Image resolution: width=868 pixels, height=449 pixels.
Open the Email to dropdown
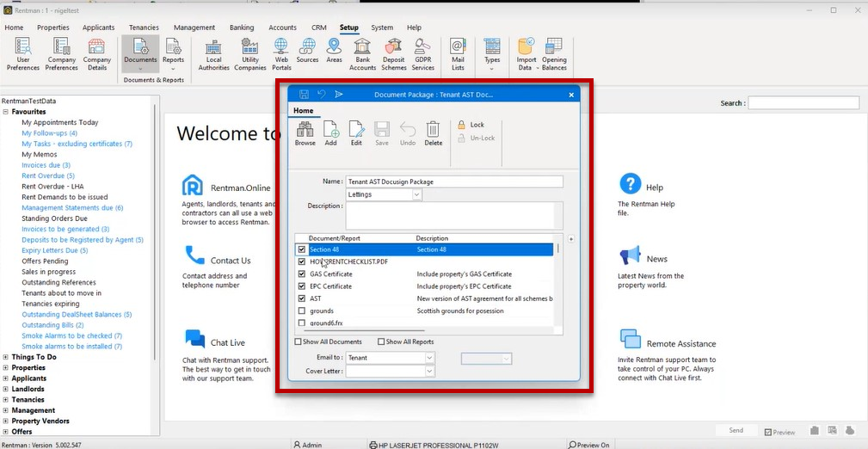[x=429, y=358]
